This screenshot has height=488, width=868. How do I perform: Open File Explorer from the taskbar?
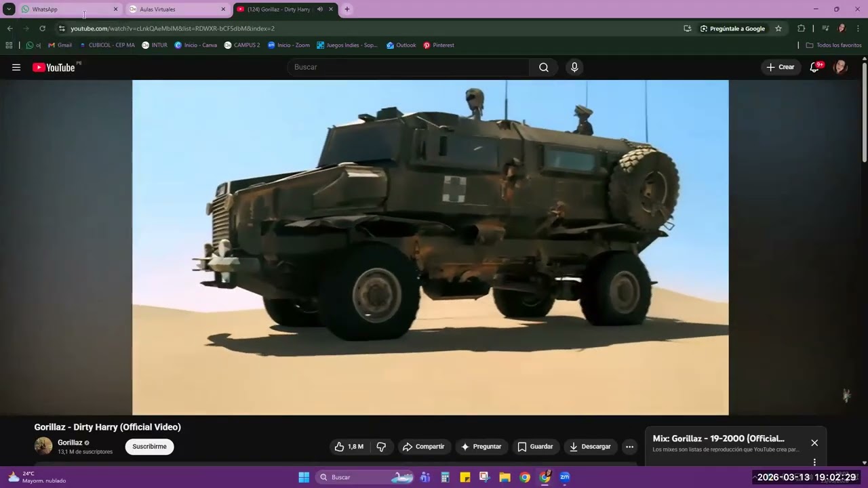[x=505, y=477]
